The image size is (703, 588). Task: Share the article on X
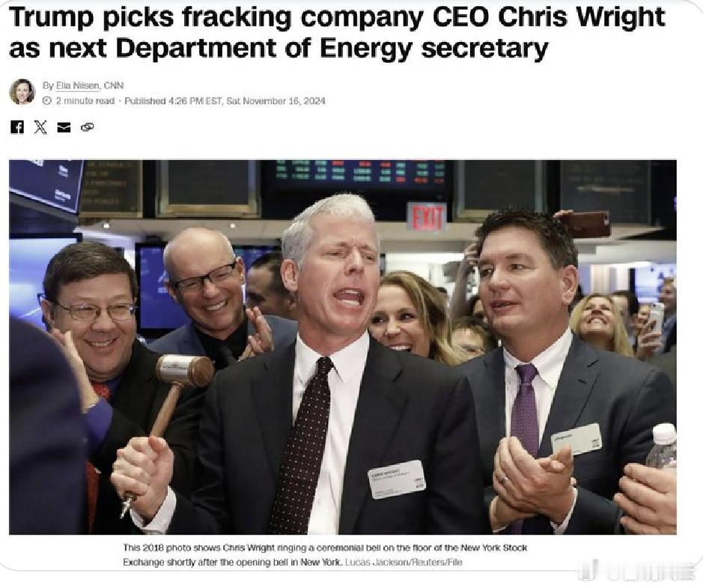tap(40, 127)
